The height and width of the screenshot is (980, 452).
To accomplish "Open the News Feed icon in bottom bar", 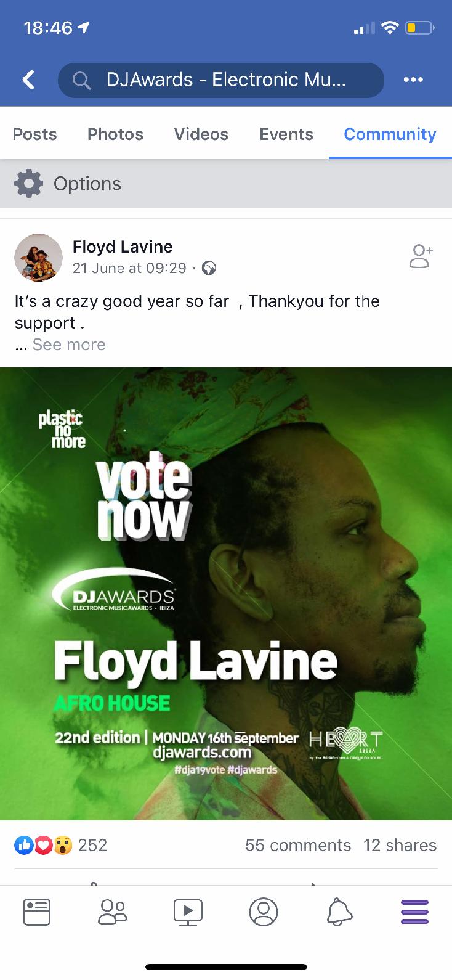I will (x=37, y=912).
